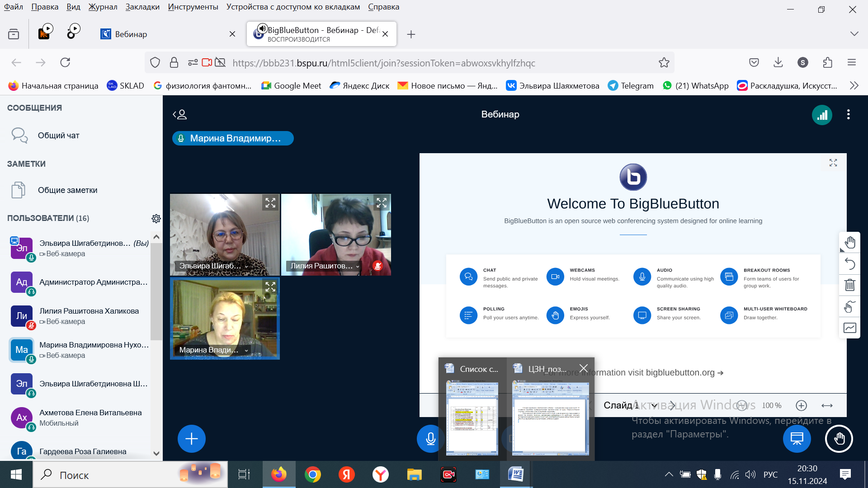Open three-dot options menu in Вебинар header
The height and width of the screenshot is (488, 868).
pyautogui.click(x=849, y=115)
